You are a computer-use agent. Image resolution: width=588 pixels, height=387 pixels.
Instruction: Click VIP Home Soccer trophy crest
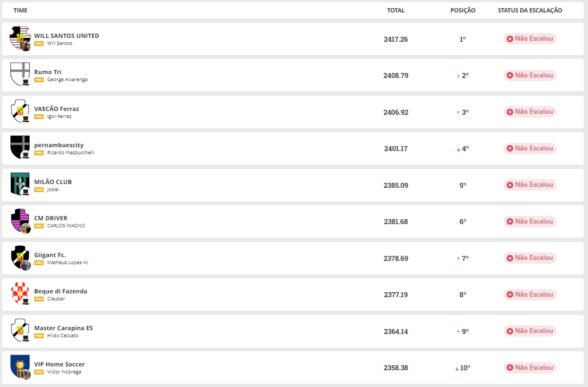[20, 367]
